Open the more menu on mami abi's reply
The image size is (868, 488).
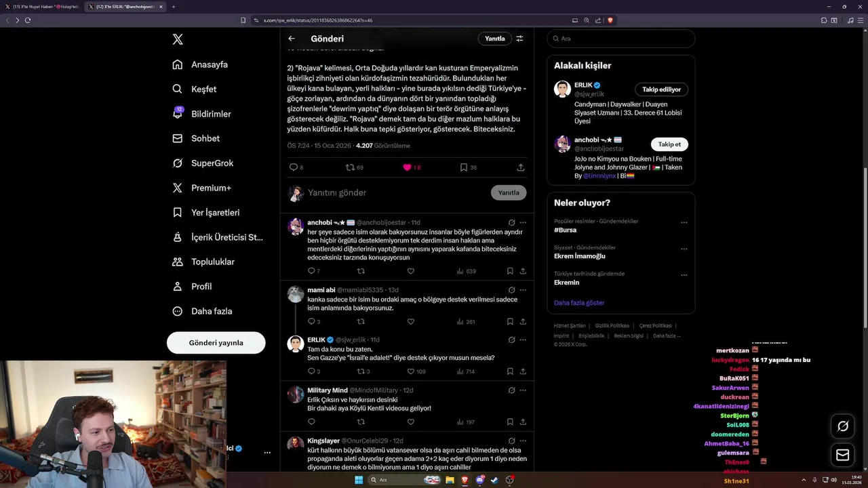[523, 290]
